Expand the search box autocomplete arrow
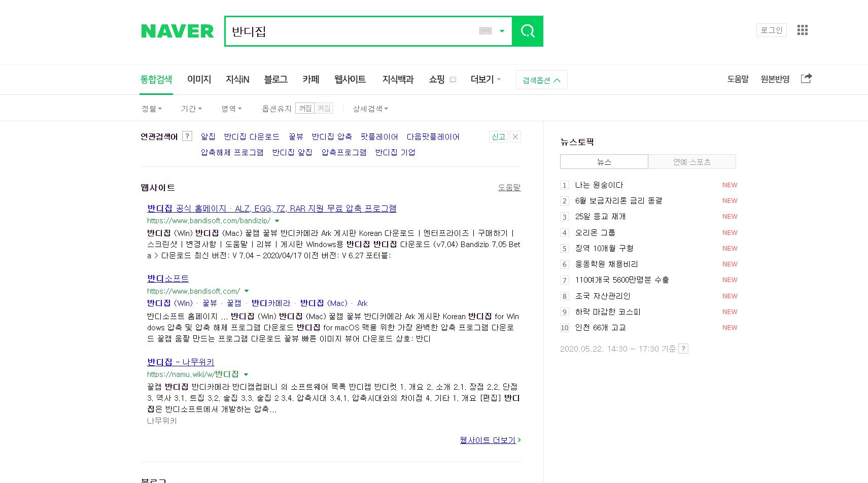868x483 pixels. pyautogui.click(x=502, y=31)
